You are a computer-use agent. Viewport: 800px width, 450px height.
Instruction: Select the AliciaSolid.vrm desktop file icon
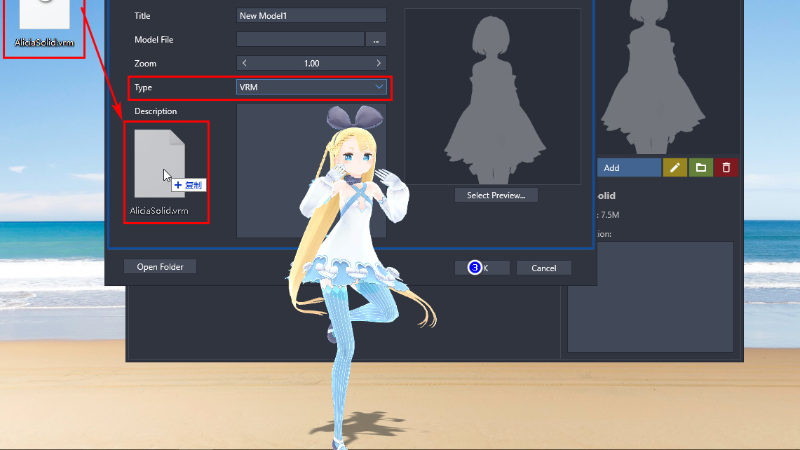(44, 24)
